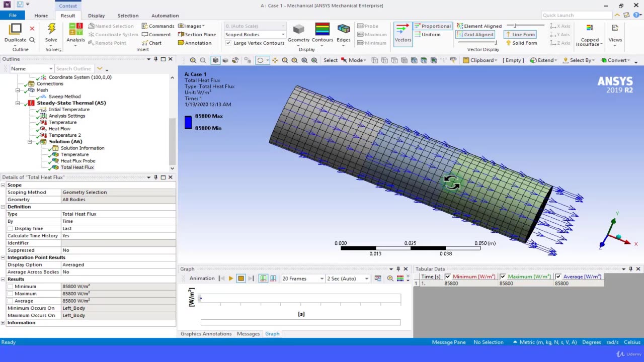Adjust the vector length slider
Viewport: 644px width, 362px height.
click(x=525, y=26)
